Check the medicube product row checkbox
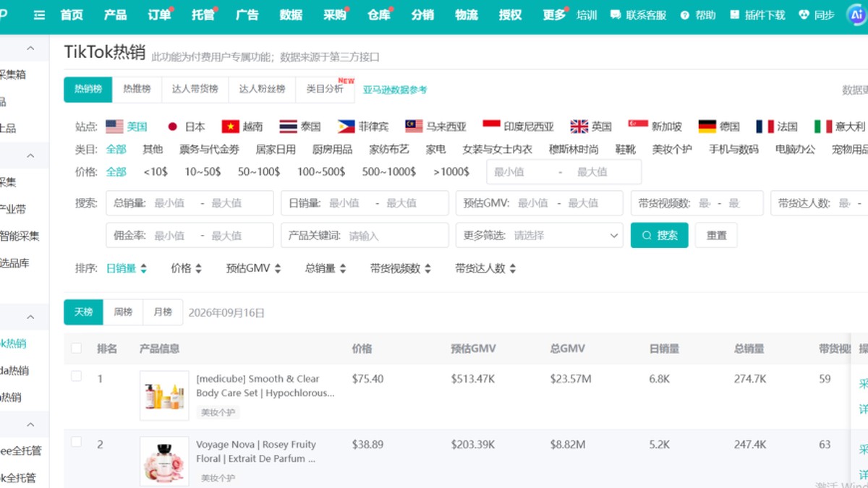 (x=77, y=376)
